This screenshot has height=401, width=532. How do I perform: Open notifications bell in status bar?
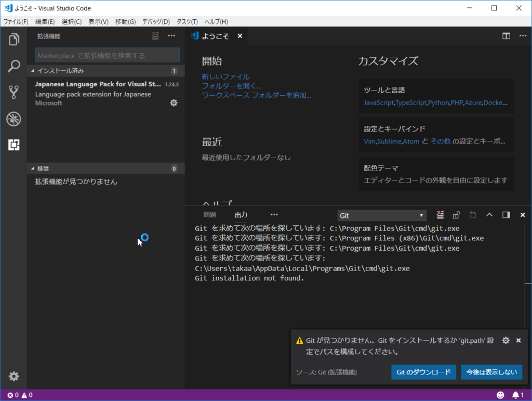(518, 395)
